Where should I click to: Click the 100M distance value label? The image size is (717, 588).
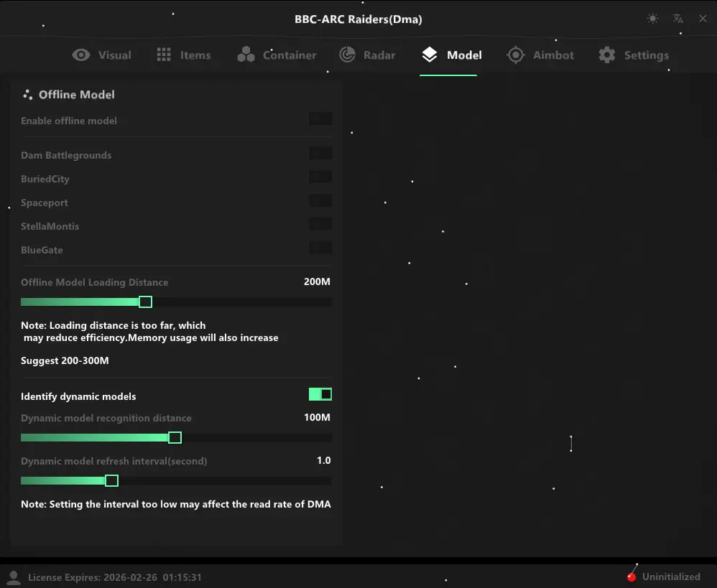(x=317, y=416)
